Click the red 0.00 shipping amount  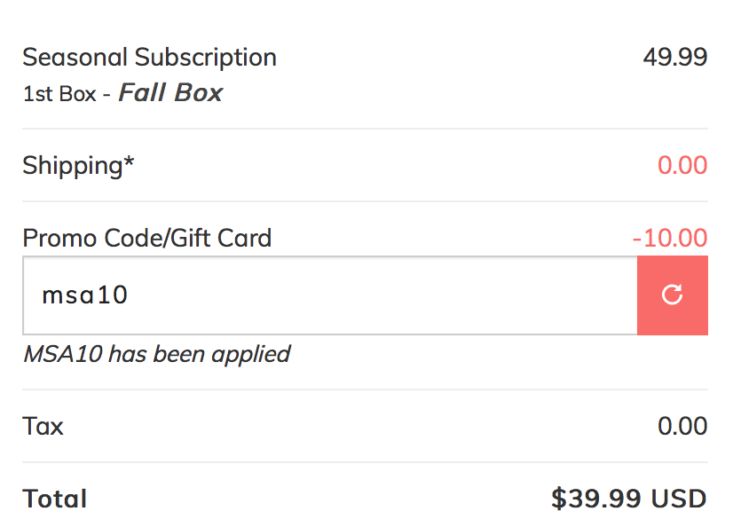683,166
